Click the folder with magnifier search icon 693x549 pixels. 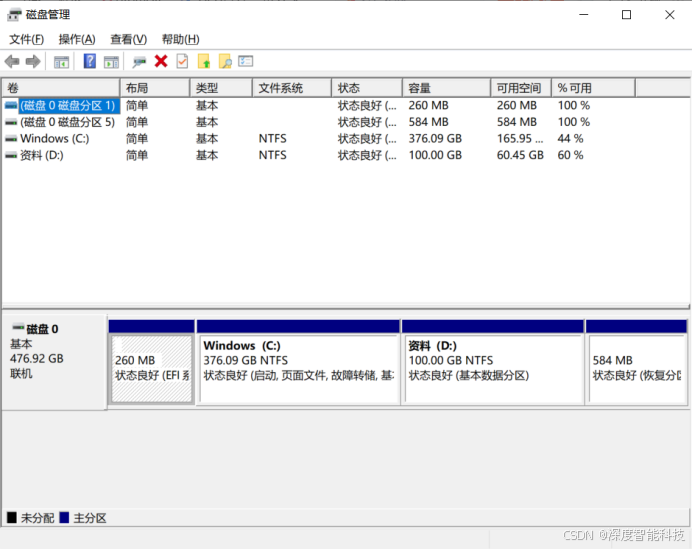[x=225, y=61]
